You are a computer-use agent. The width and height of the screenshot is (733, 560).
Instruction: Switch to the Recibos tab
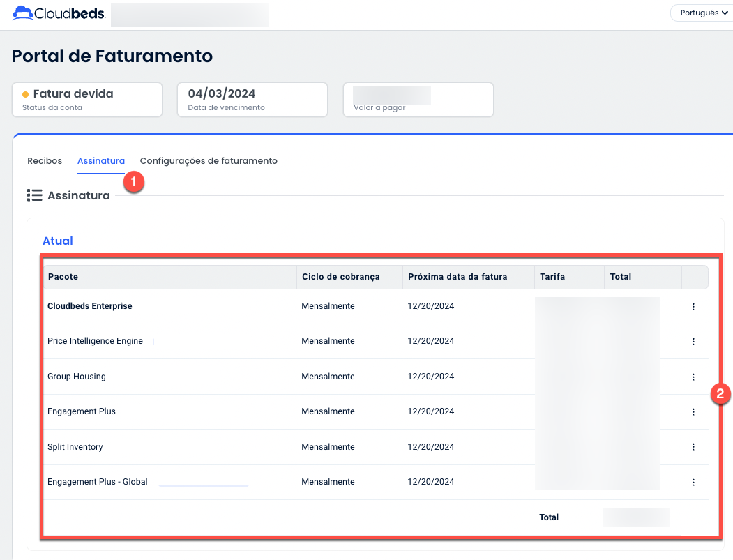[45, 161]
